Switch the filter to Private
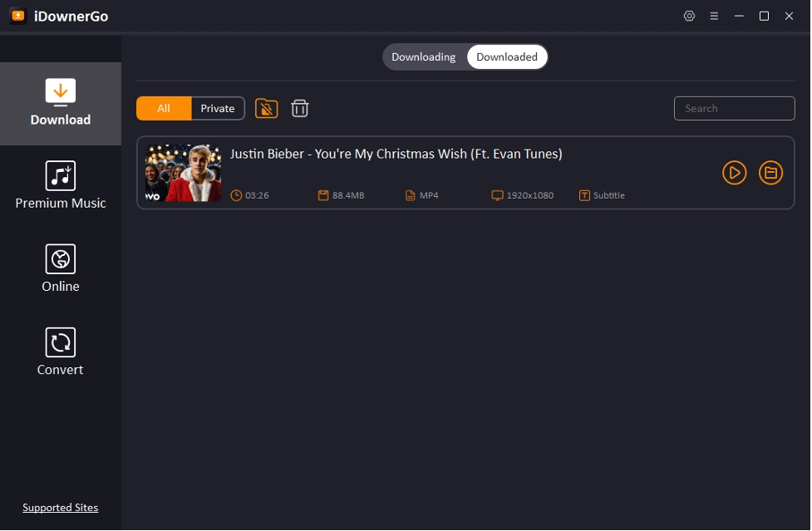Image resolution: width=812 pixels, height=531 pixels. tap(217, 108)
